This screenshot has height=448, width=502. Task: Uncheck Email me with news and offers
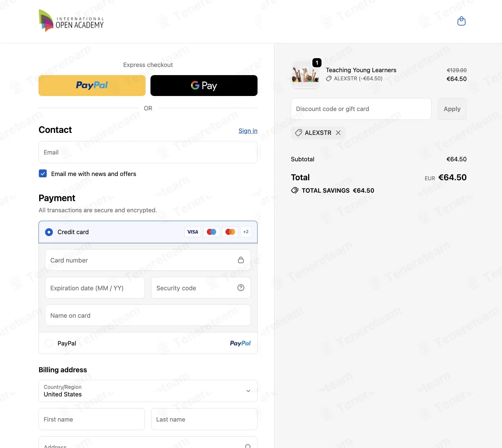(x=43, y=173)
